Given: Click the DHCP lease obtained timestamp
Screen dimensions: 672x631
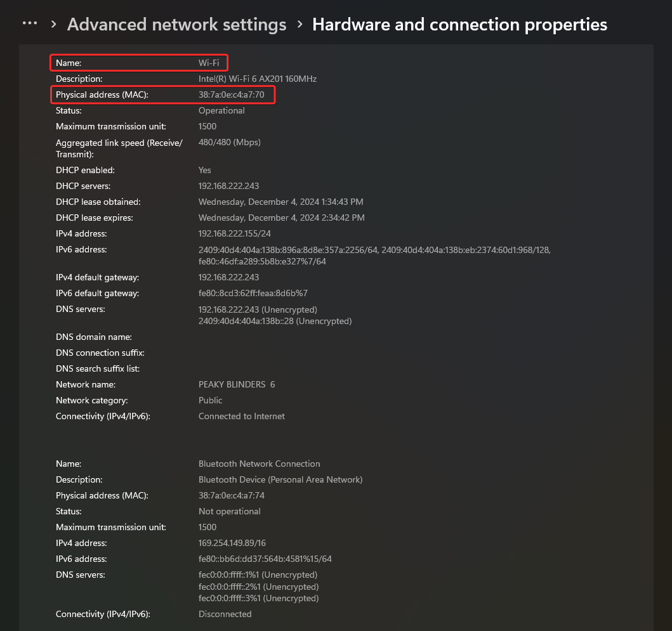Looking at the screenshot, I should pyautogui.click(x=280, y=202).
